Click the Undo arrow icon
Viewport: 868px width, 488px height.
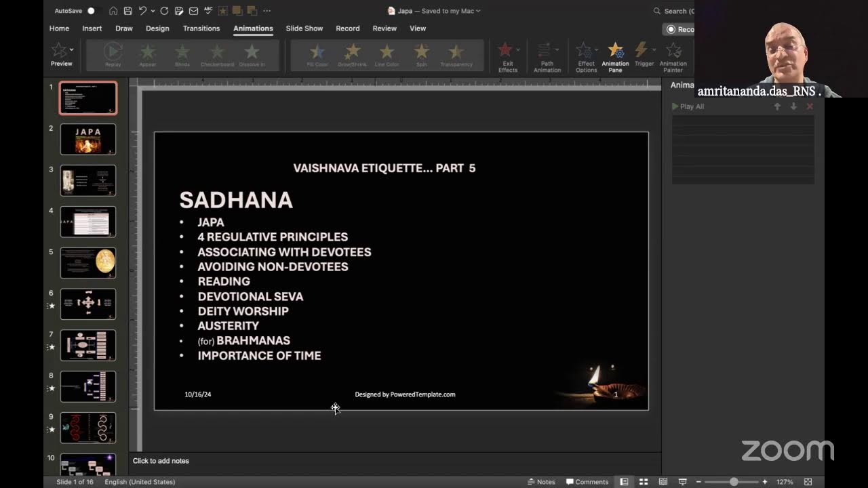coord(142,11)
